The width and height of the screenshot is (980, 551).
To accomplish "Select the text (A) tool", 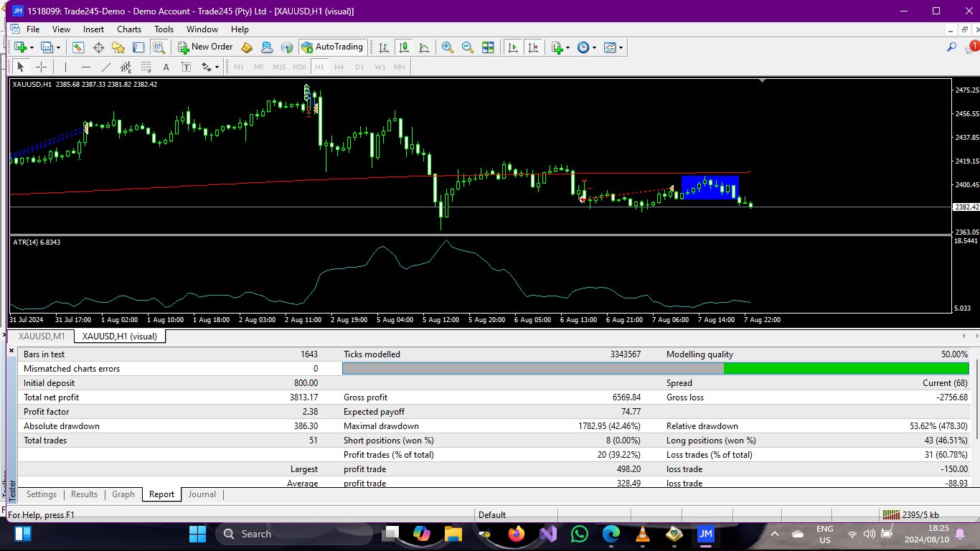I will coord(166,67).
